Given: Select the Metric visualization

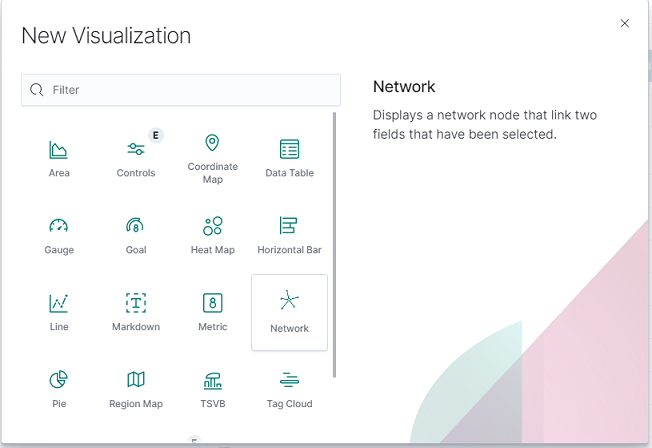Looking at the screenshot, I should 212,312.
